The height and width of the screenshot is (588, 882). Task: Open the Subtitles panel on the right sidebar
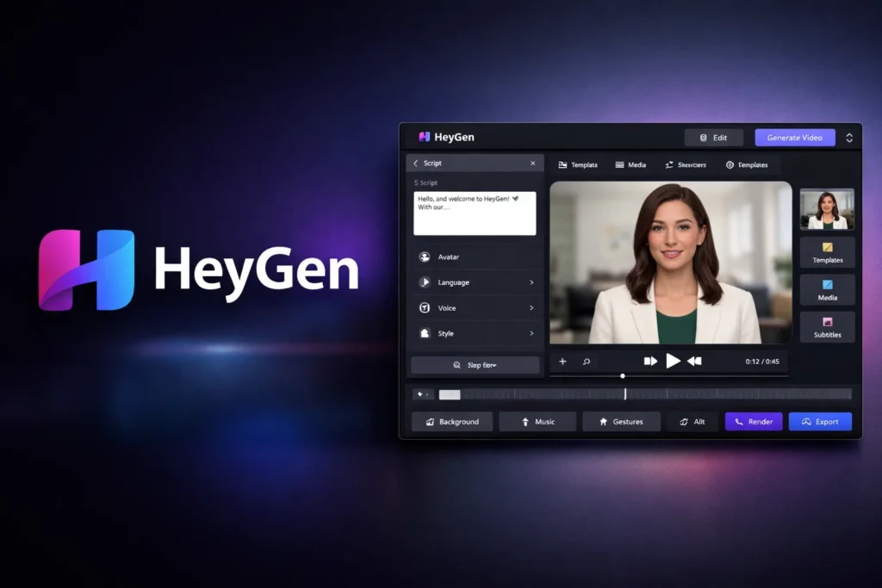826,327
